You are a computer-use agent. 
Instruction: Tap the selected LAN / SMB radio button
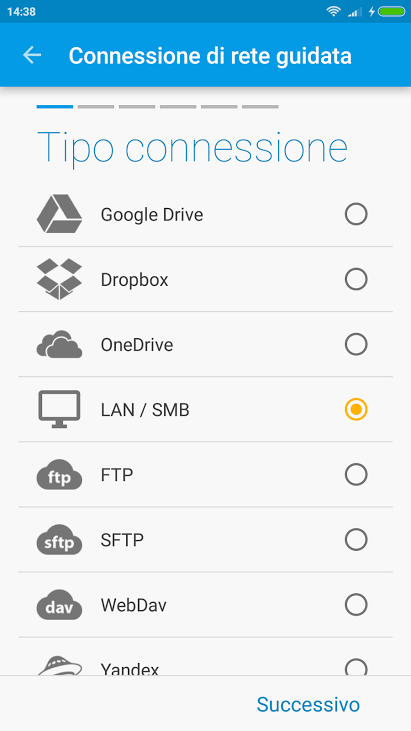point(356,409)
